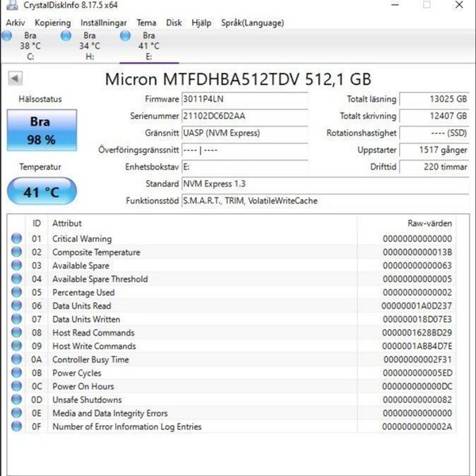Viewport: 476px width, 476px height.
Task: Click the status orb for Media and Data Integrity Errors
Action: [17, 413]
